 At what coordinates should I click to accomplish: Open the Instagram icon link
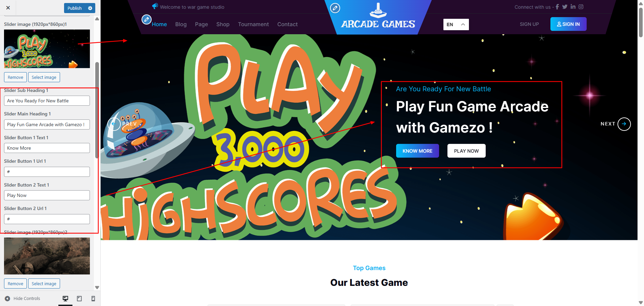pos(581,7)
